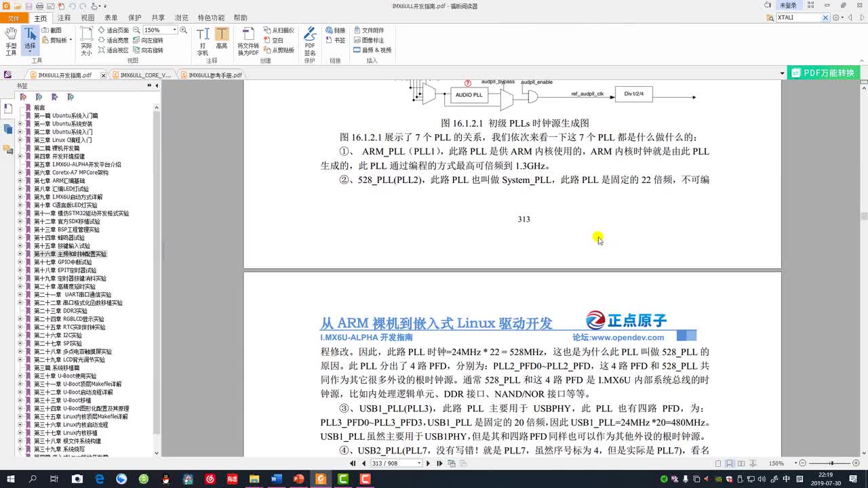Image resolution: width=868 pixels, height=488 pixels.
Task: Open the Help (帮助) ribbon tab
Action: pyautogui.click(x=240, y=18)
